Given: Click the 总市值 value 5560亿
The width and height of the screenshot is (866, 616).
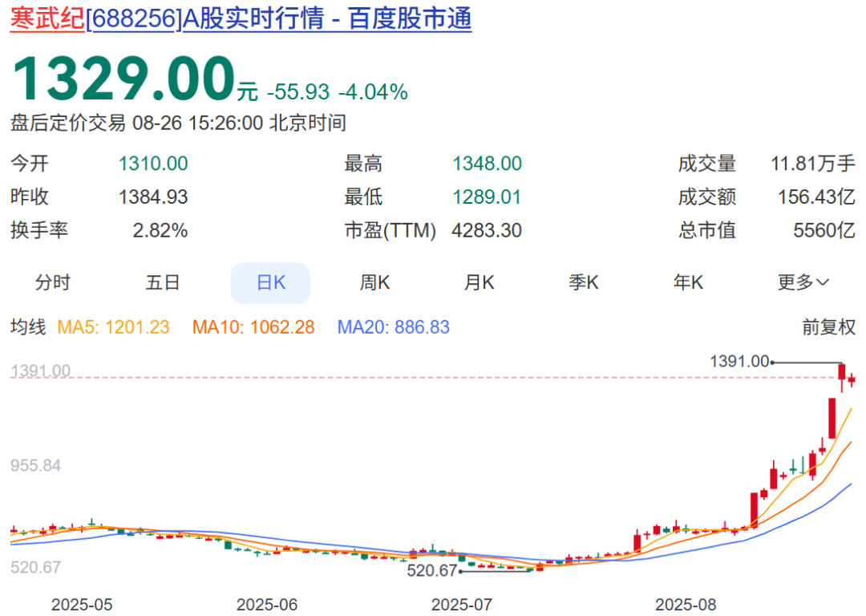Looking at the screenshot, I should click(824, 230).
